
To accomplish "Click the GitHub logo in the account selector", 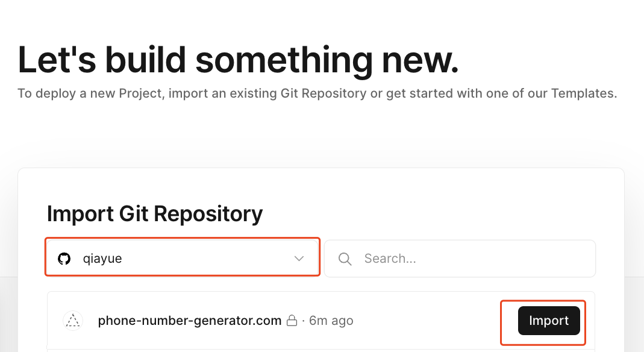I will click(64, 259).
